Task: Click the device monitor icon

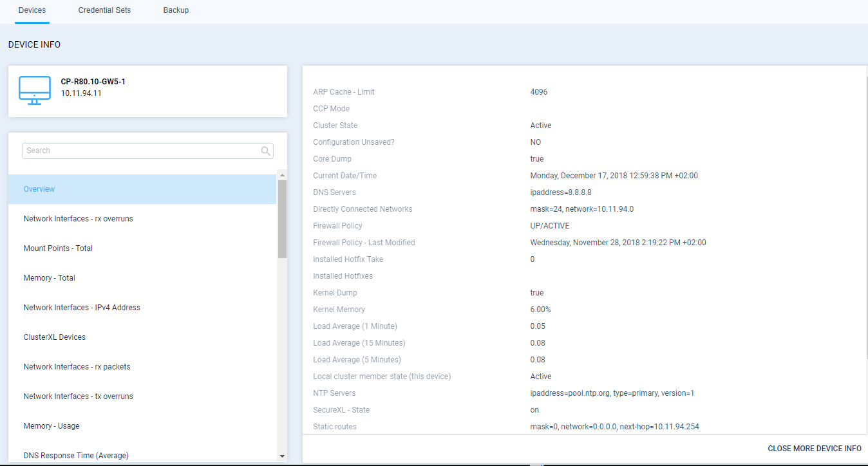Action: click(35, 90)
